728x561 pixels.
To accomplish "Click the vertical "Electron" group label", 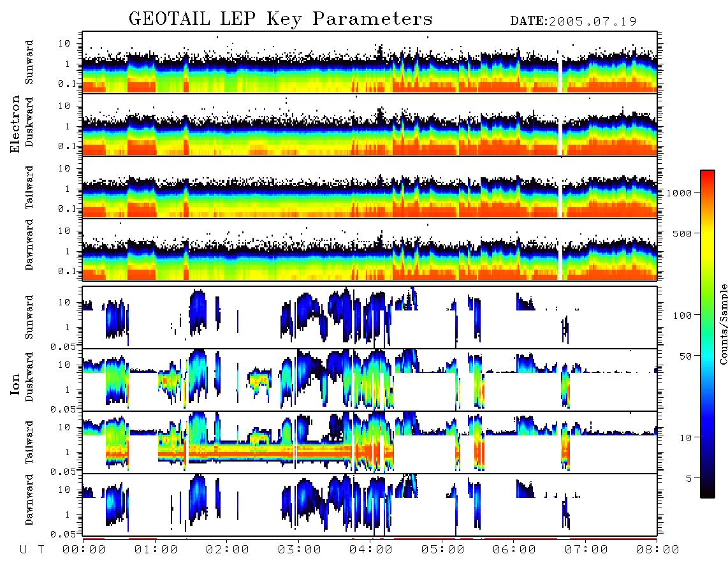I will [15, 124].
